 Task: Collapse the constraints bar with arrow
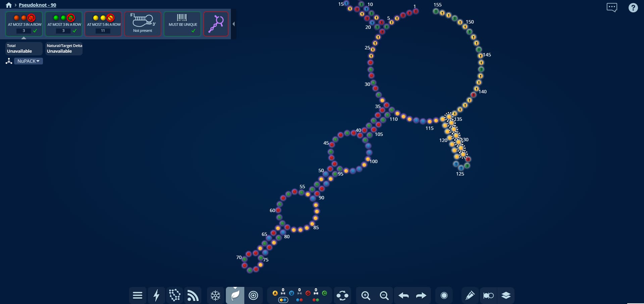click(x=234, y=24)
